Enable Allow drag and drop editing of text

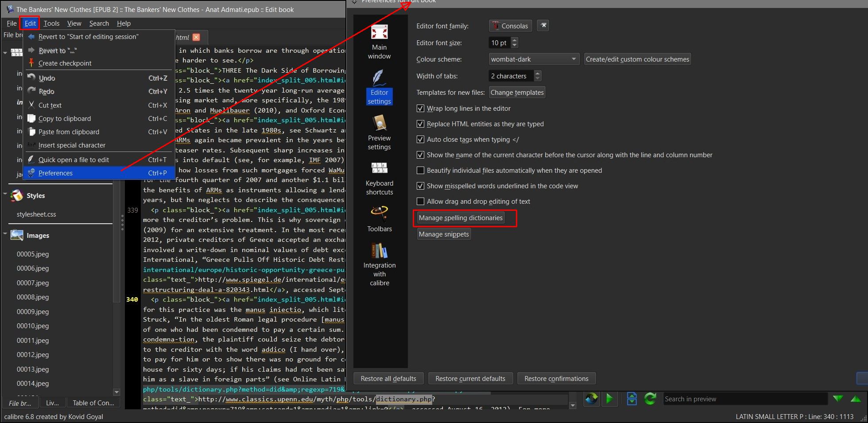tap(420, 202)
